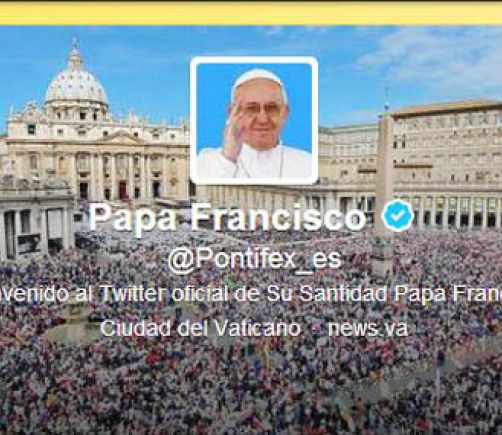
Task: Click the yellow bar above the header
Action: (251, 12)
